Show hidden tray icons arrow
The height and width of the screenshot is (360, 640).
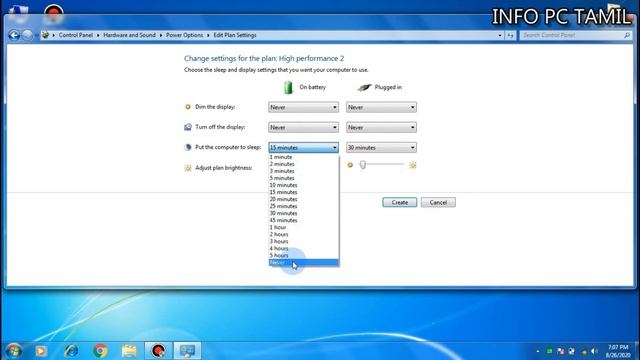(538, 351)
